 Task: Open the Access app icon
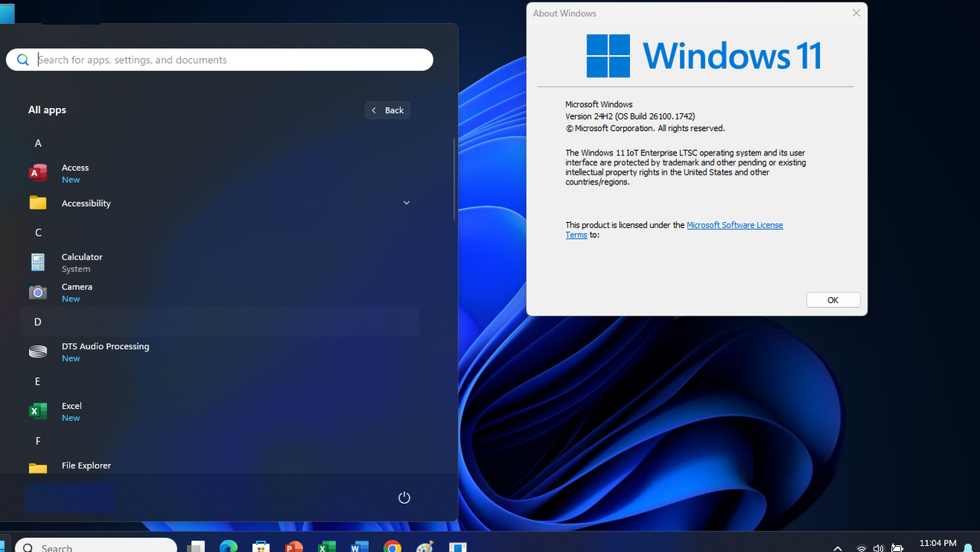coord(38,173)
